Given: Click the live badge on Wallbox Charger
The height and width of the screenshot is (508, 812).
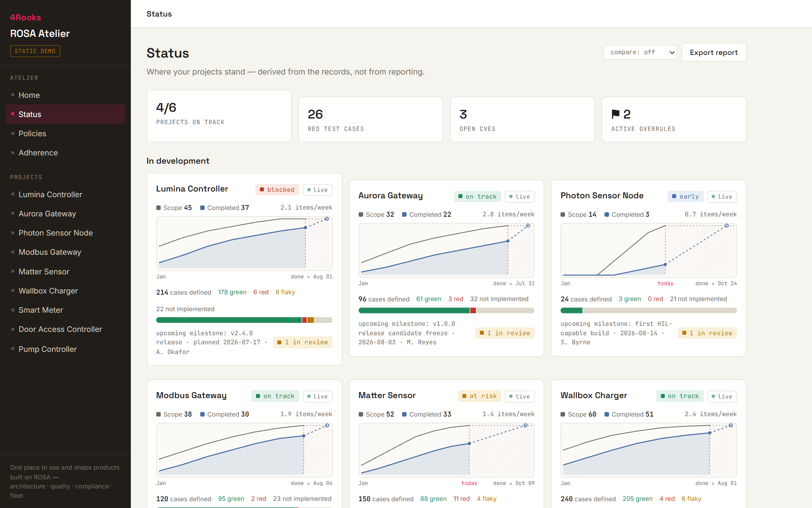Looking at the screenshot, I should point(722,396).
